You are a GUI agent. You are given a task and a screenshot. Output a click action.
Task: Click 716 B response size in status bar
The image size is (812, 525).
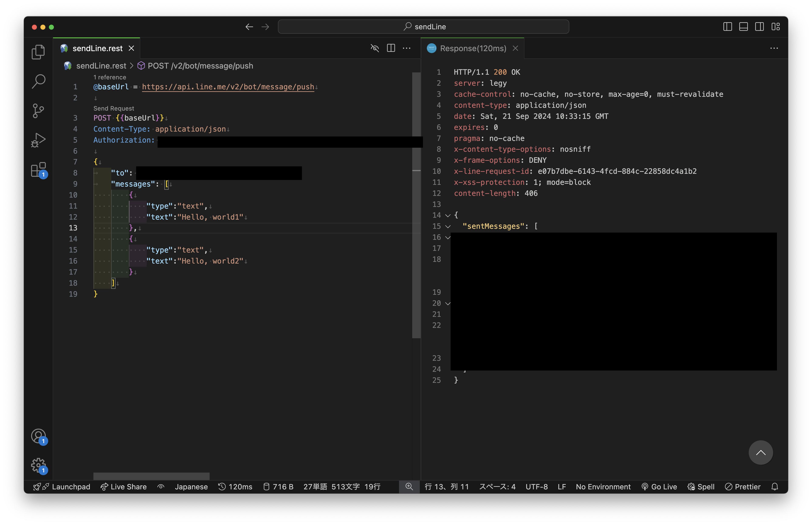pyautogui.click(x=278, y=486)
